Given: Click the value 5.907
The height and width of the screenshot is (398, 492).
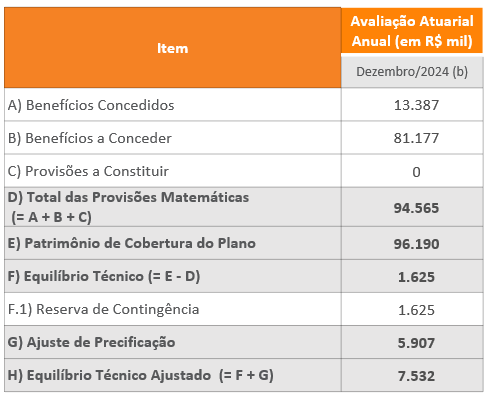Looking at the screenshot, I should (416, 343).
